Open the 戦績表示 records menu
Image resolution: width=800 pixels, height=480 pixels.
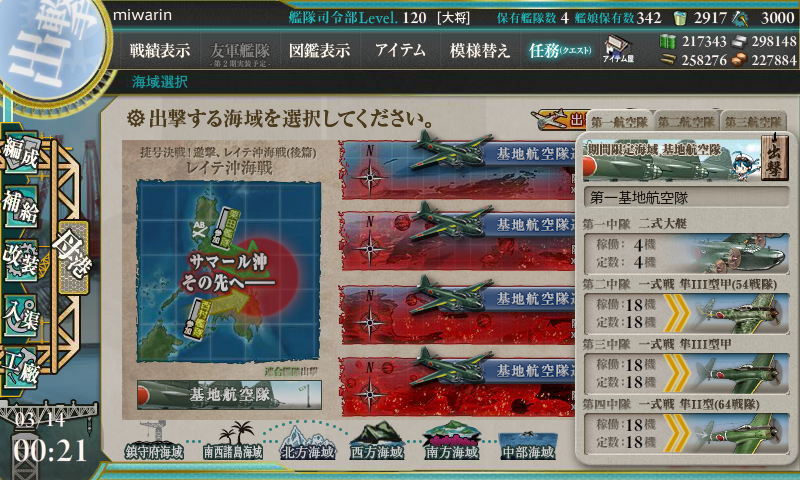(x=160, y=50)
